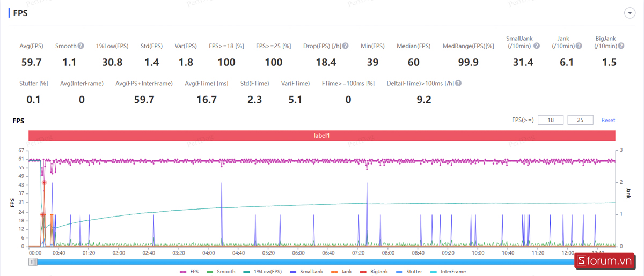Image resolution: width=644 pixels, height=276 pixels.
Task: Hide the Smooth series via the legend
Action: [x=221, y=272]
